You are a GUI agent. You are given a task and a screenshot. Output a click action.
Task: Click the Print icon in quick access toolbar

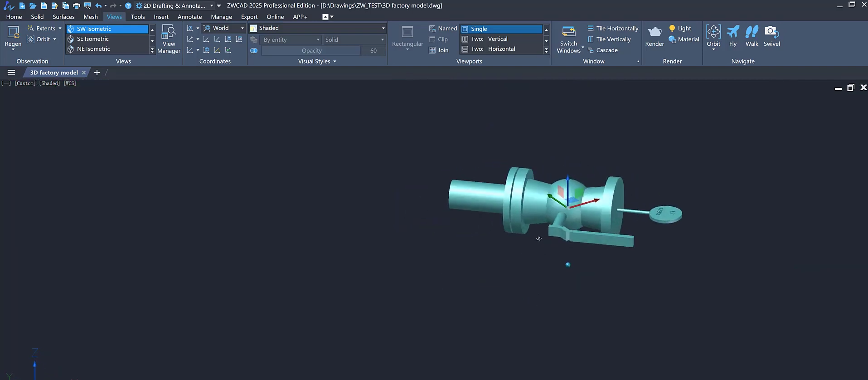[x=77, y=5]
